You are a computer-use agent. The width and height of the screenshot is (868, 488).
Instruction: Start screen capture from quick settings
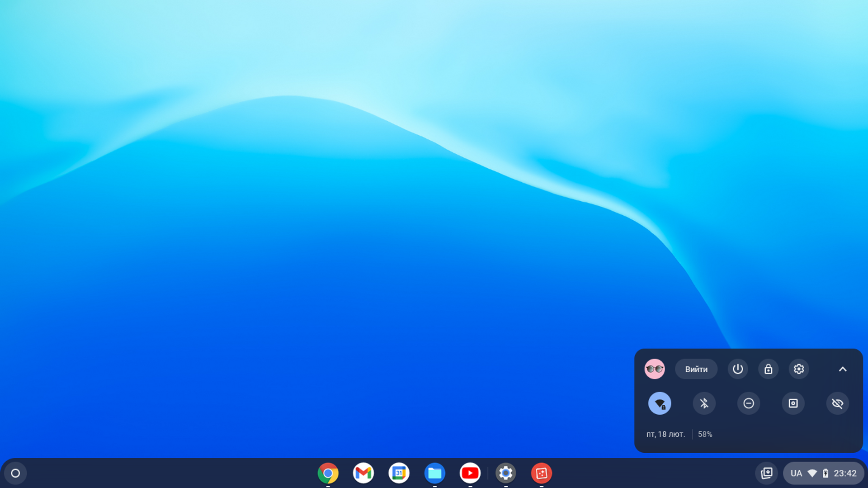tap(793, 403)
